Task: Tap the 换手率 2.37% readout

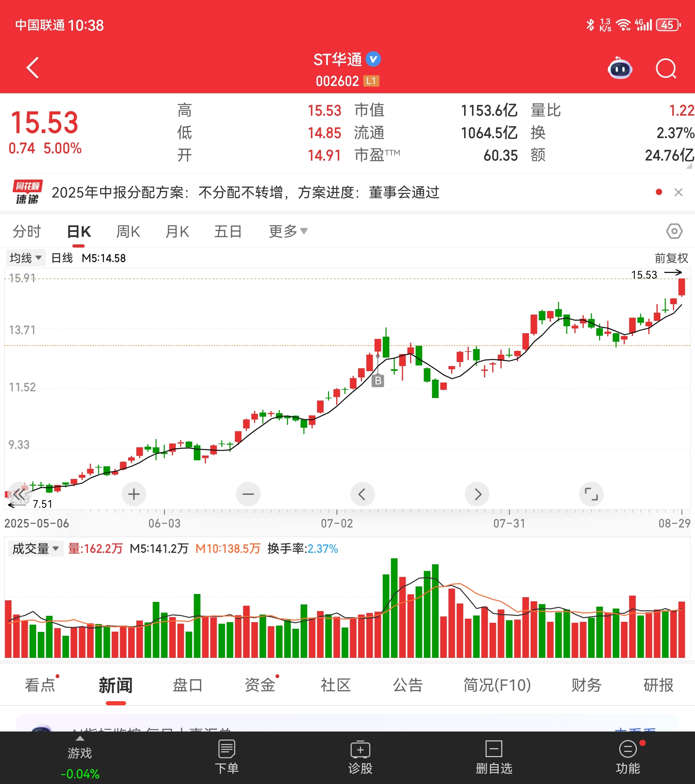Action: (x=302, y=548)
